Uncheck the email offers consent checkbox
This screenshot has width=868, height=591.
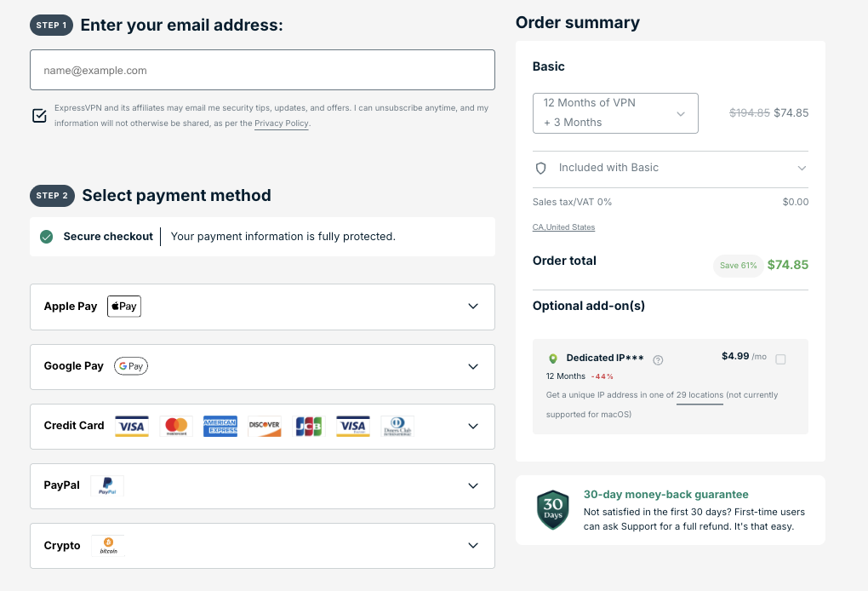click(39, 116)
